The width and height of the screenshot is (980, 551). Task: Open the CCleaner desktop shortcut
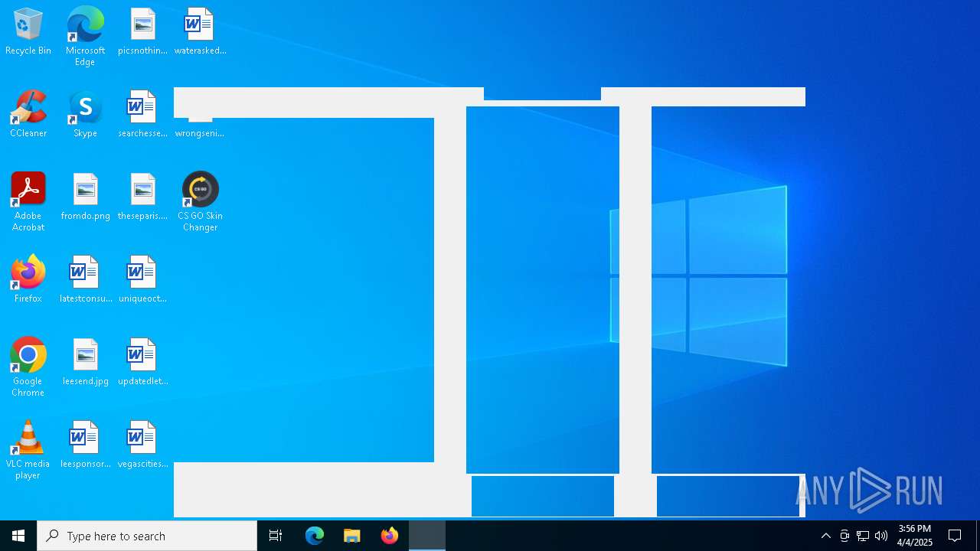(28, 115)
